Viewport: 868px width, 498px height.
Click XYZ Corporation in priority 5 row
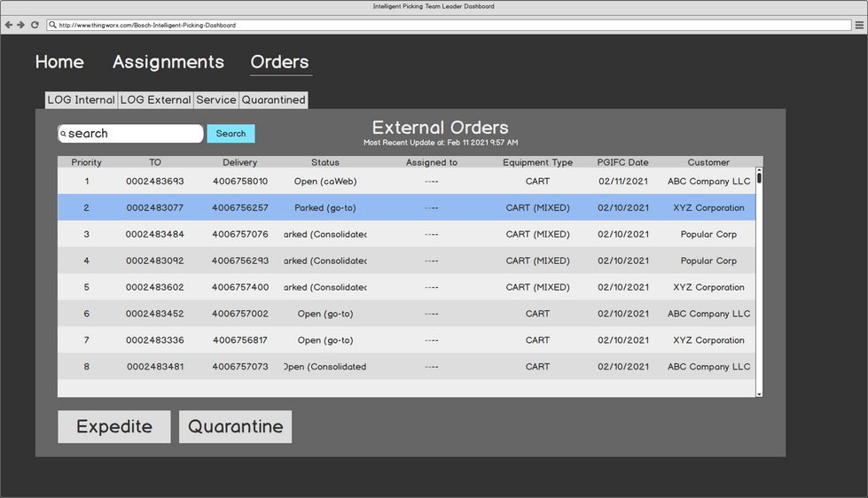(x=709, y=288)
